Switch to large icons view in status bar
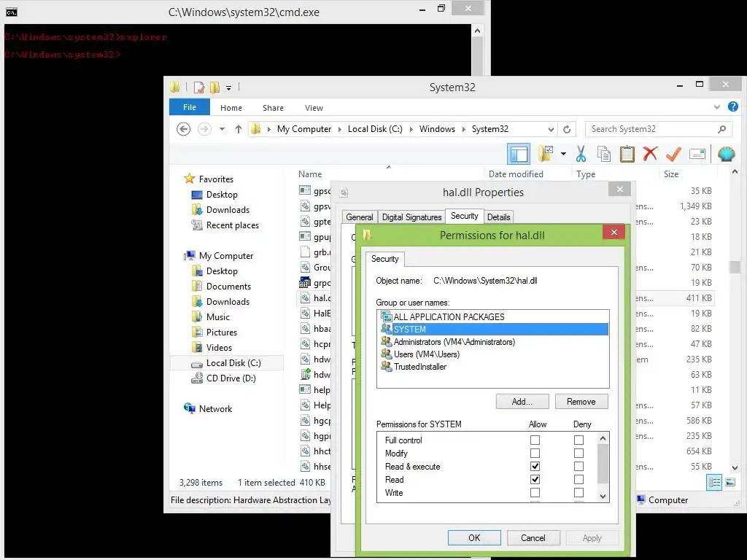747x560 pixels. 729,483
